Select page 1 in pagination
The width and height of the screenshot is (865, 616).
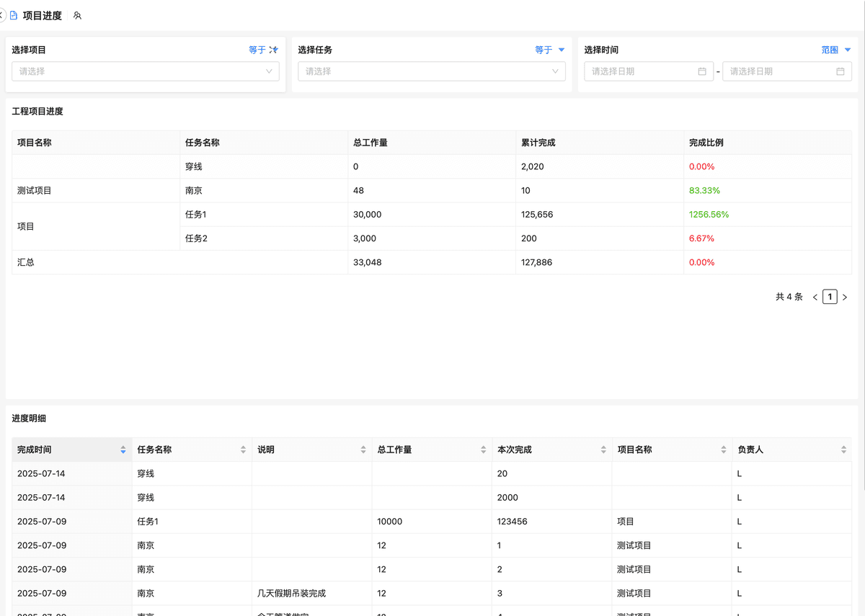pyautogui.click(x=830, y=297)
